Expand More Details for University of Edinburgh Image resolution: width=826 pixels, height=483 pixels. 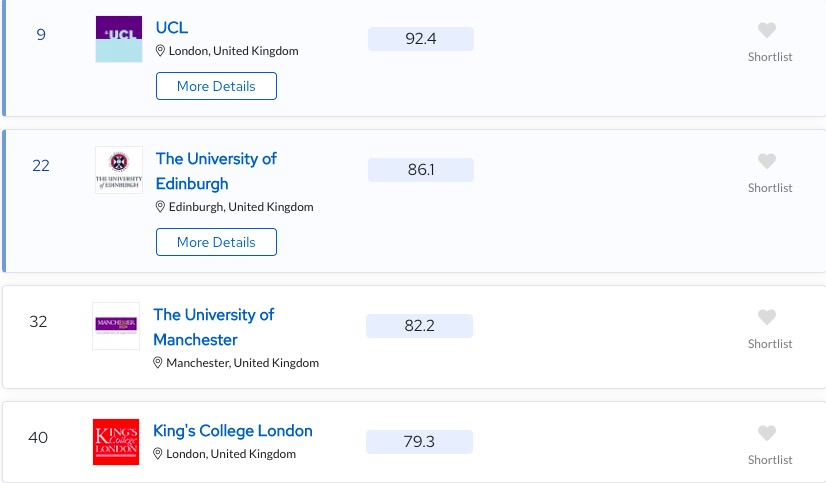coord(216,242)
